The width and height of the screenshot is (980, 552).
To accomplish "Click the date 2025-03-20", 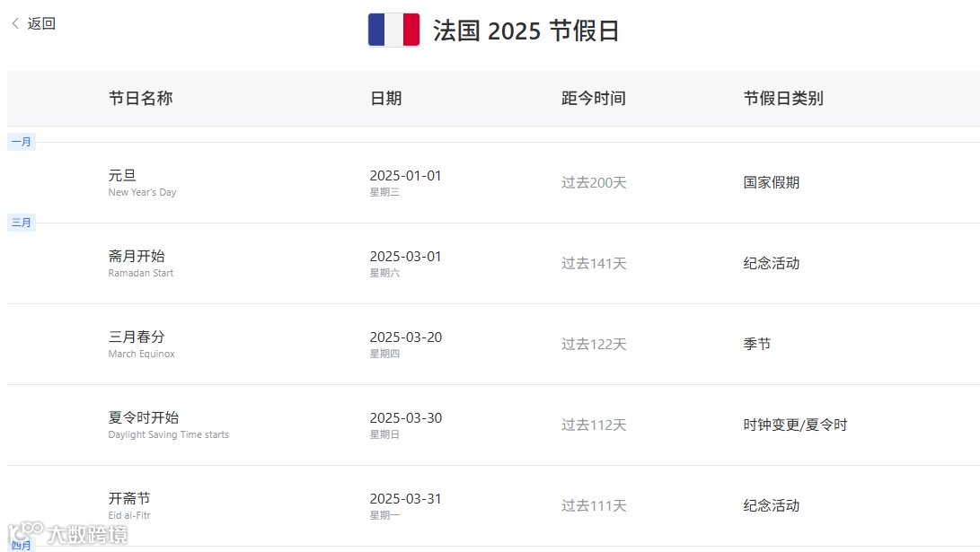I will point(406,337).
